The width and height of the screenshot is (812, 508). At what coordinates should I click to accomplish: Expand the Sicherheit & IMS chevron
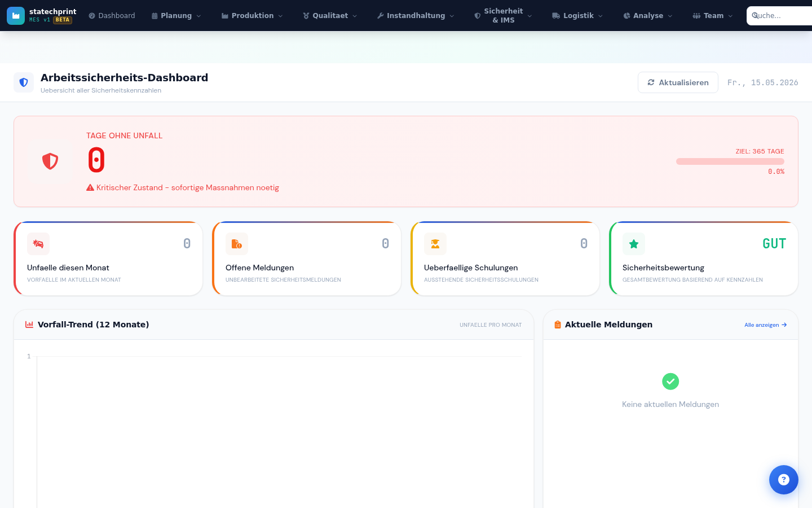pyautogui.click(x=529, y=16)
